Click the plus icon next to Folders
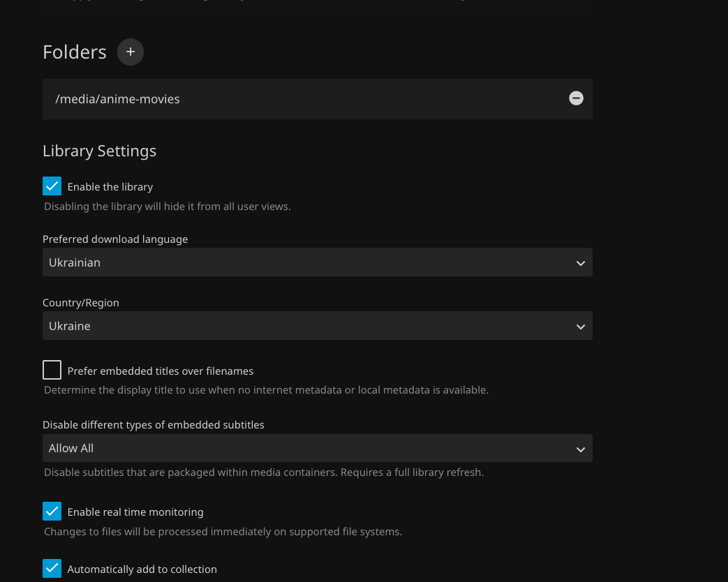Screen dimensions: 728x582 tap(131, 52)
